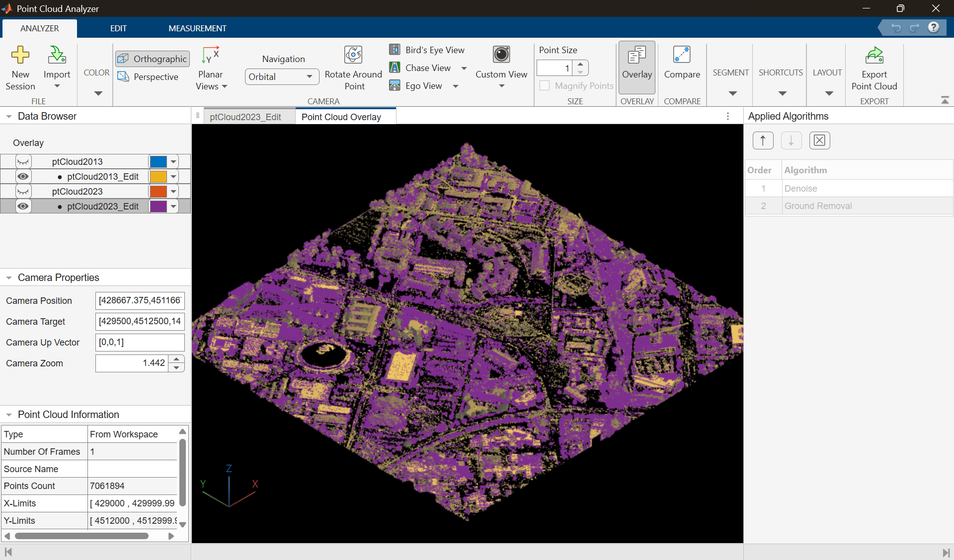This screenshot has height=560, width=954.
Task: Start a New Session
Action: (20, 68)
